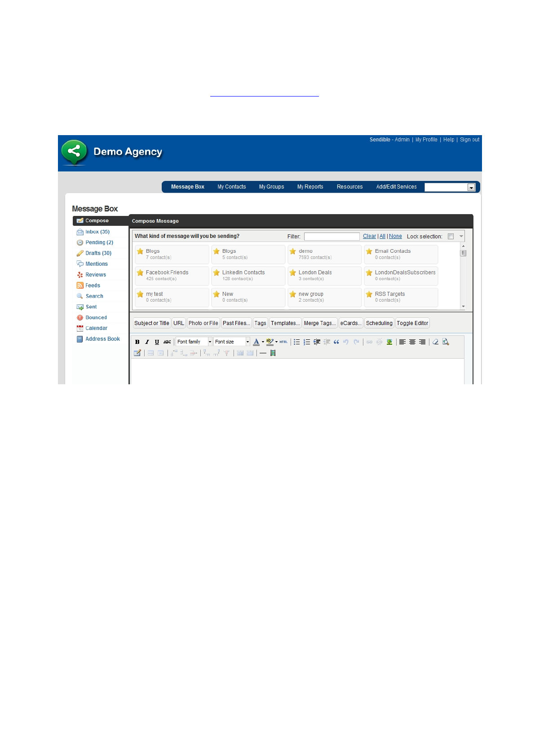Apply bold formatting in the editor

point(137,342)
